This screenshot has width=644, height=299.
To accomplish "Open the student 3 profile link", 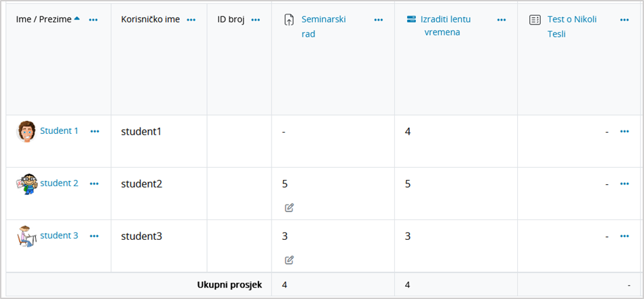I will pyautogui.click(x=59, y=236).
